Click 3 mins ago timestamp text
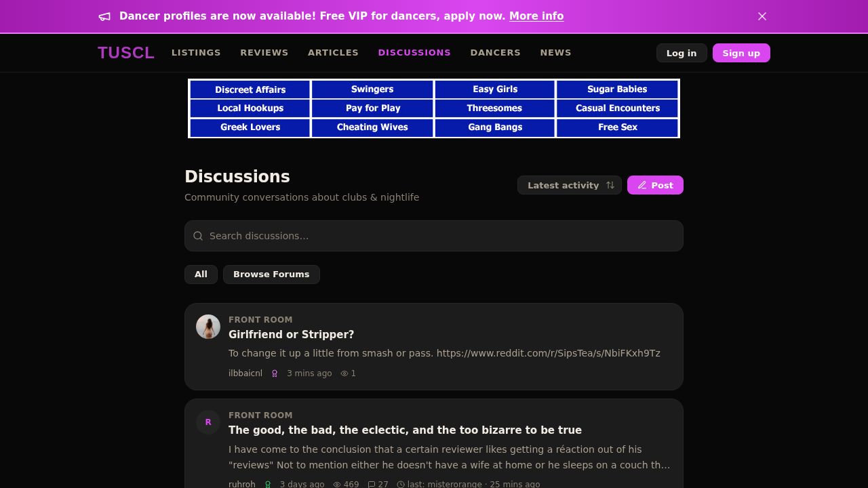Viewport: 868px width, 488px height. (x=309, y=373)
